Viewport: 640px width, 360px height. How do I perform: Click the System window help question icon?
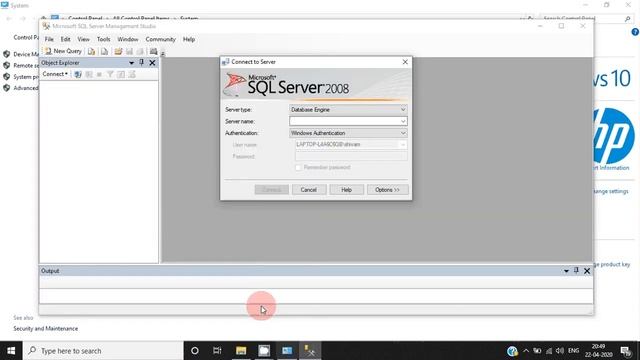tap(635, 32)
